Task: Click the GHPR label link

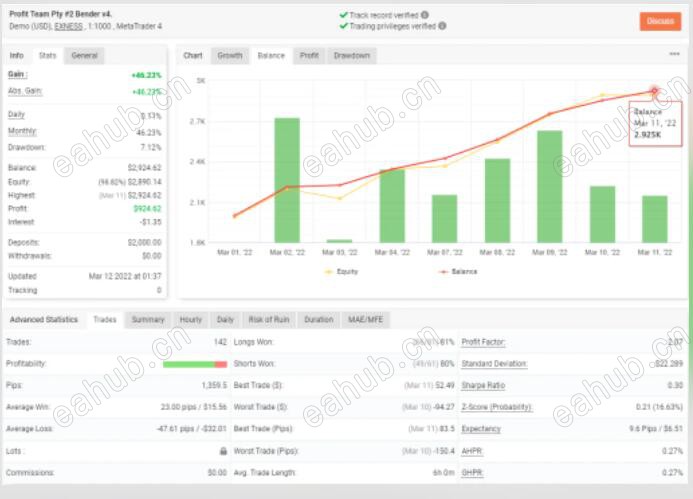Action: [472, 472]
